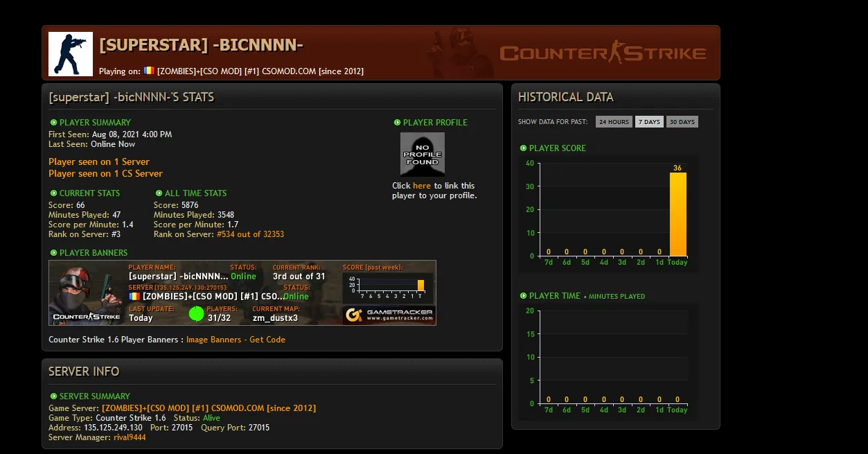This screenshot has height=454, width=868.
Task: Click the green bullet beside Server Summary
Action: tap(53, 396)
